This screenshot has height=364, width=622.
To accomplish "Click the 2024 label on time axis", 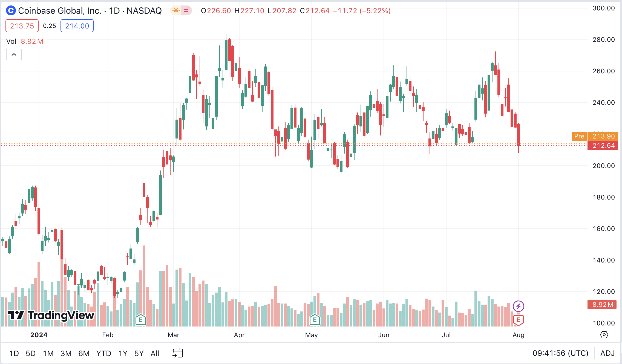I will pyautogui.click(x=39, y=335).
